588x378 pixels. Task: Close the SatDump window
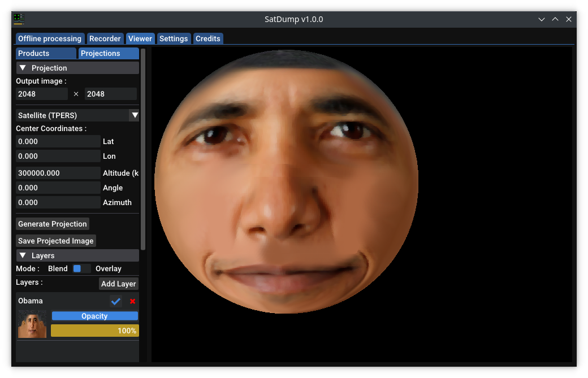tap(569, 19)
